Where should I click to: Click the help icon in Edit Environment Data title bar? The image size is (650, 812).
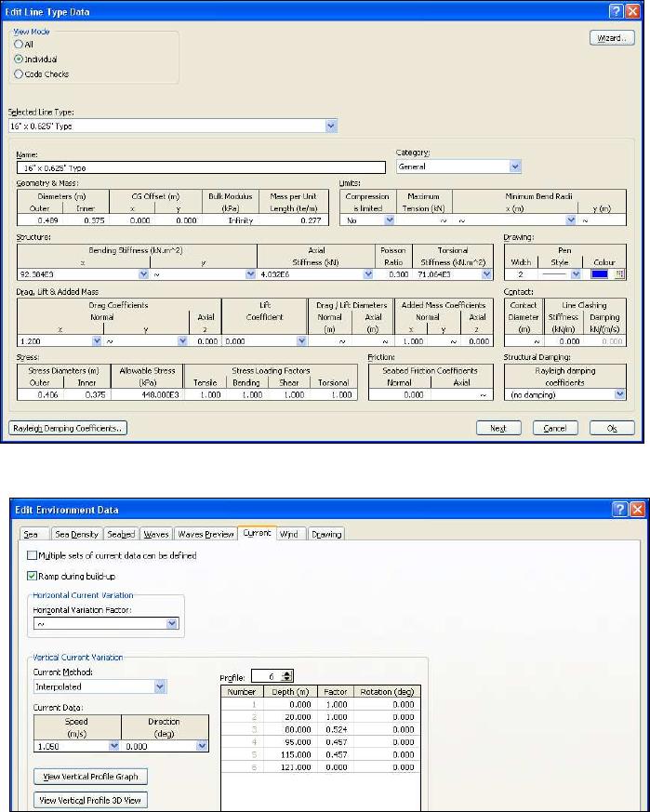pyautogui.click(x=619, y=510)
